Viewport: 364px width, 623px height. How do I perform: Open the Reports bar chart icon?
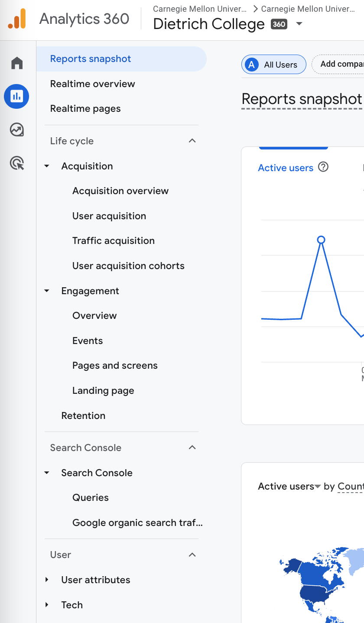point(16,96)
